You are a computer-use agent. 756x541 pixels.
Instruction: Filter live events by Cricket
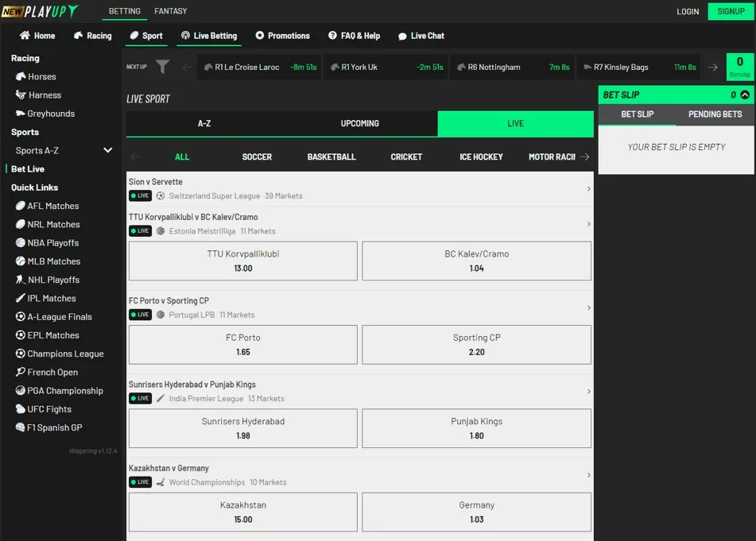[406, 157]
